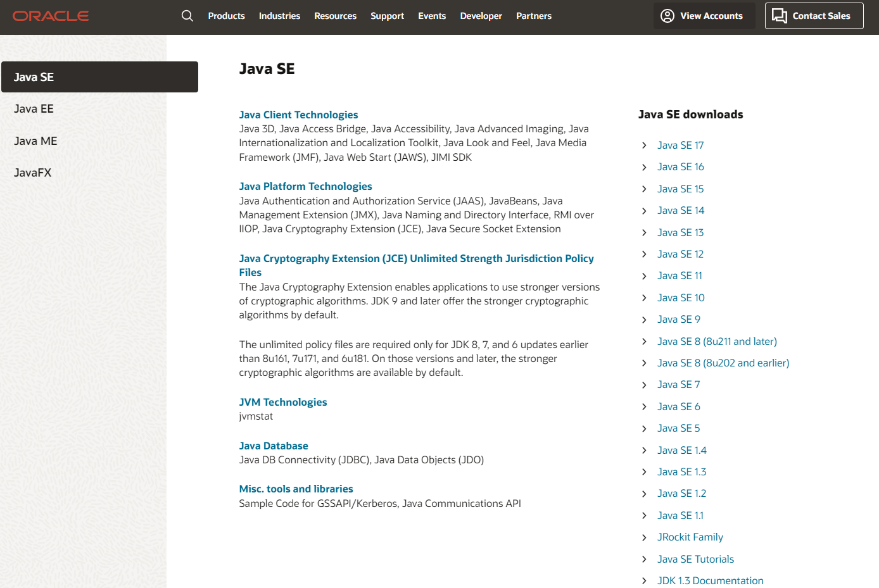Click the View Accounts button
879x588 pixels.
[704, 16]
